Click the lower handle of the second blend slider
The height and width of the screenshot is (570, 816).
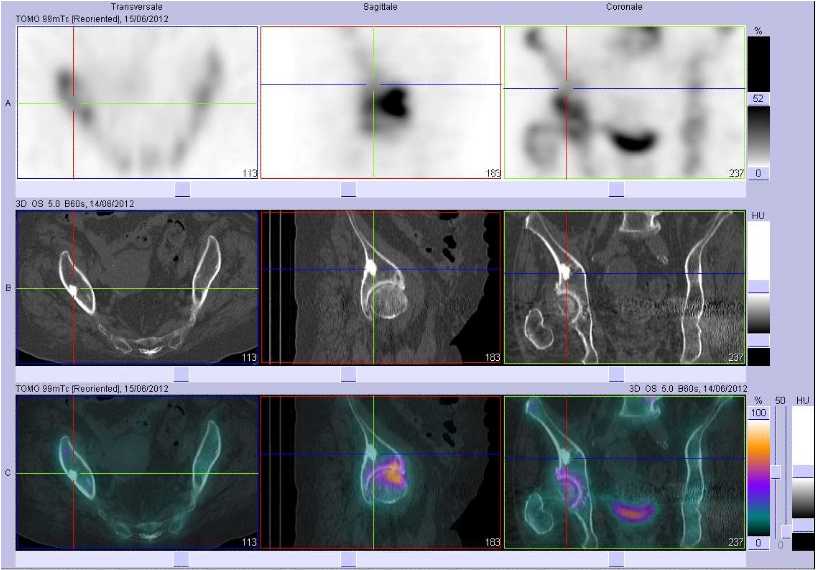tap(786, 531)
